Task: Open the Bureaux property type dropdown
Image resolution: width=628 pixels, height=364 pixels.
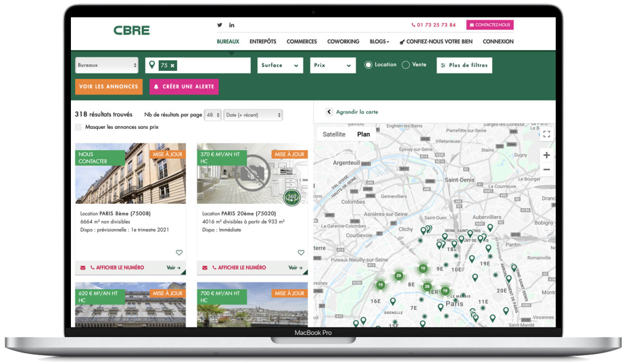Action: [x=107, y=65]
